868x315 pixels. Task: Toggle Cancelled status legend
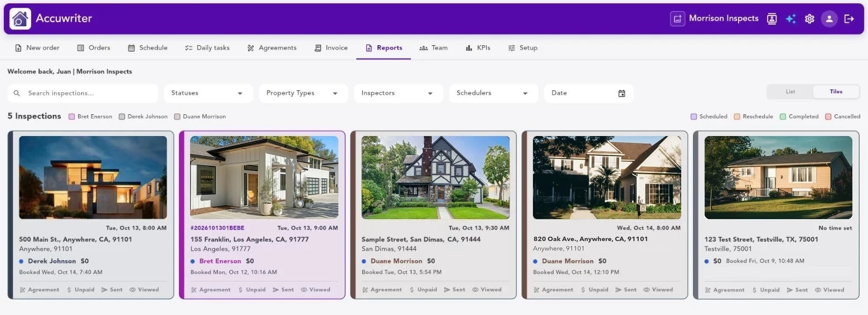pyautogui.click(x=843, y=117)
